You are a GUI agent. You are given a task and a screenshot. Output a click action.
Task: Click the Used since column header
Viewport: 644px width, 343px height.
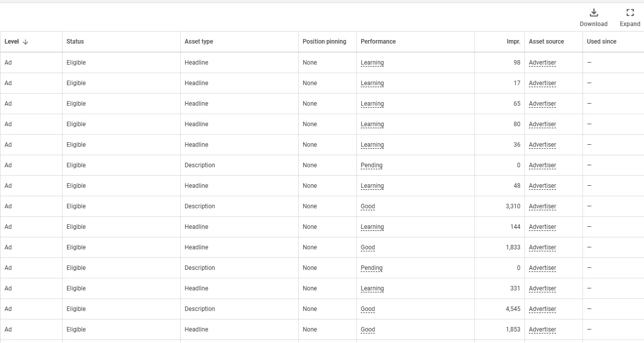(601, 42)
